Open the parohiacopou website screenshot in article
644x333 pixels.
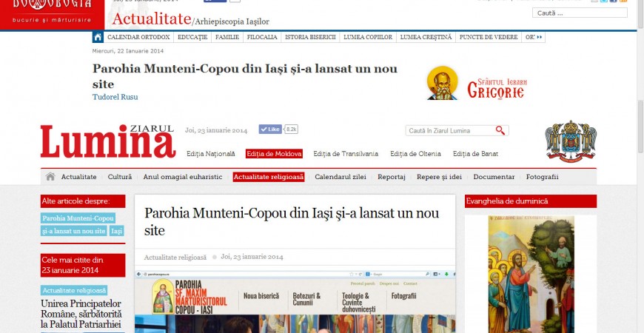pos(295,301)
